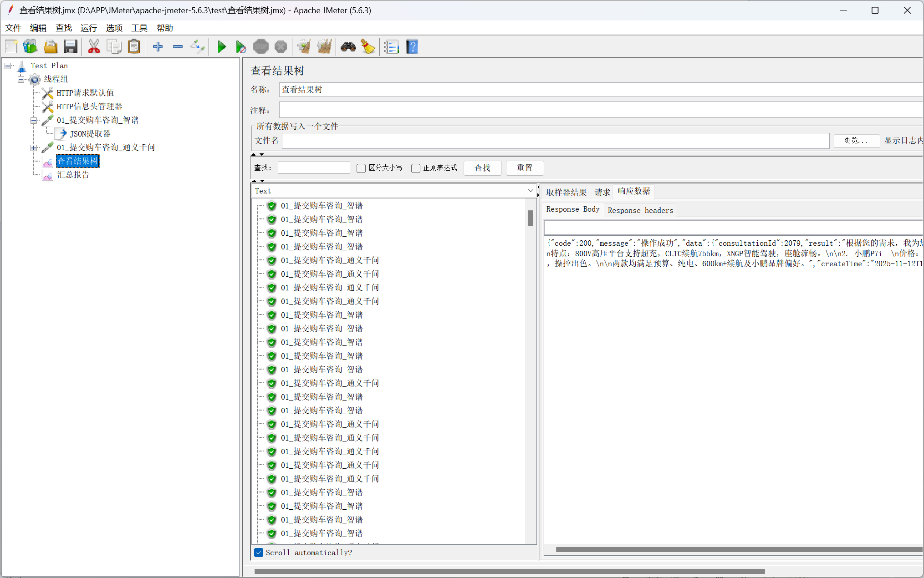Image resolution: width=924 pixels, height=578 pixels.
Task: Click the Copy toolbar icon
Action: 114,46
